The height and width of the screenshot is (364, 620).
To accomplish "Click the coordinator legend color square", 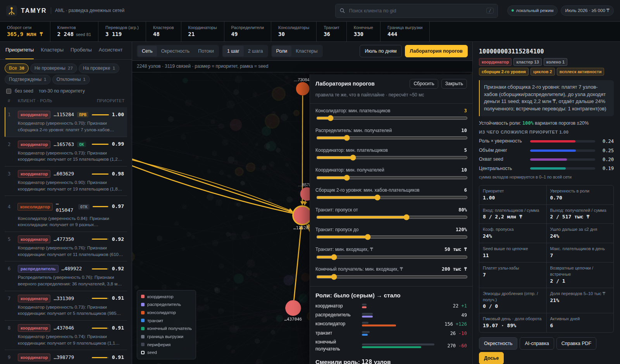I will (143, 297).
